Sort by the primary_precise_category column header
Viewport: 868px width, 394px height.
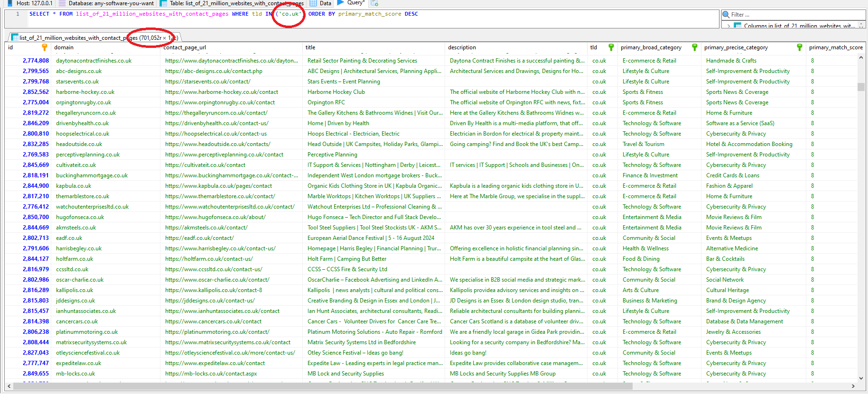pyautogui.click(x=753, y=47)
